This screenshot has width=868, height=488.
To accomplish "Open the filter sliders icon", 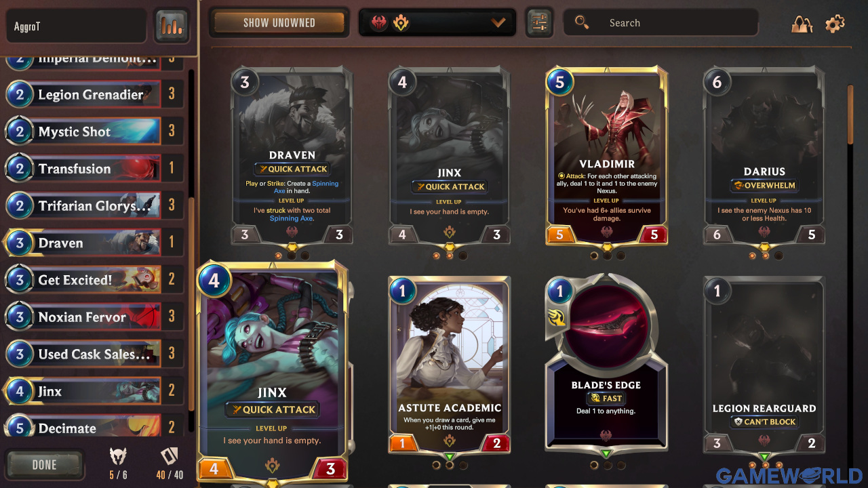I will tap(539, 23).
